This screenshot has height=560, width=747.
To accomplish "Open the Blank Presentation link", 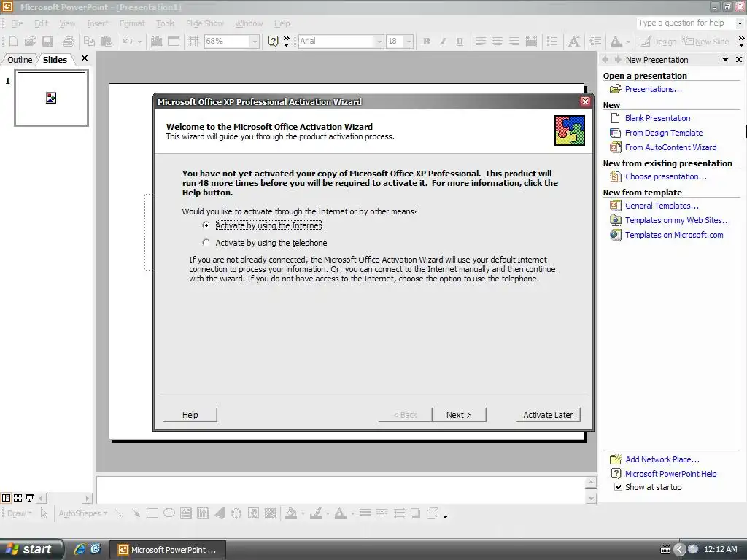I will click(x=657, y=118).
